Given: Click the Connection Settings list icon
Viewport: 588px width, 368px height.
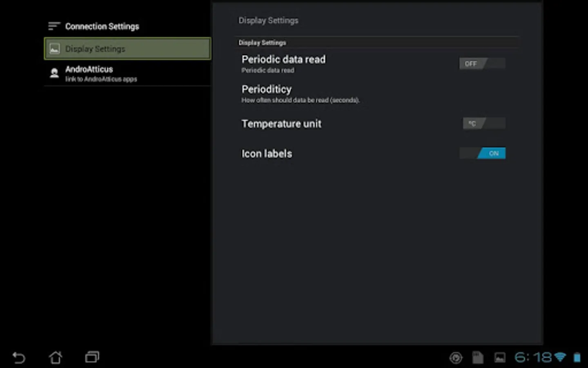Looking at the screenshot, I should pyautogui.click(x=54, y=26).
